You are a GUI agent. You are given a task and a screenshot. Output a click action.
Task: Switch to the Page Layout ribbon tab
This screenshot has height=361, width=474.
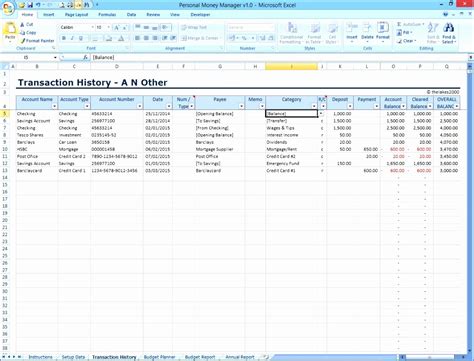point(76,15)
